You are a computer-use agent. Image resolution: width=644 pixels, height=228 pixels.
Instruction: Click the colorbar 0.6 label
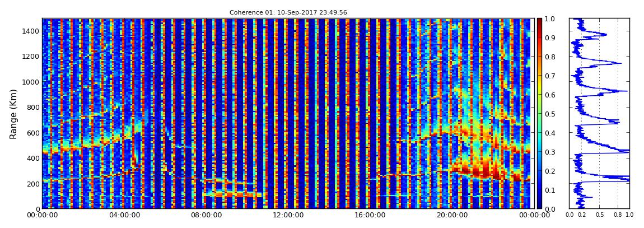(549, 95)
